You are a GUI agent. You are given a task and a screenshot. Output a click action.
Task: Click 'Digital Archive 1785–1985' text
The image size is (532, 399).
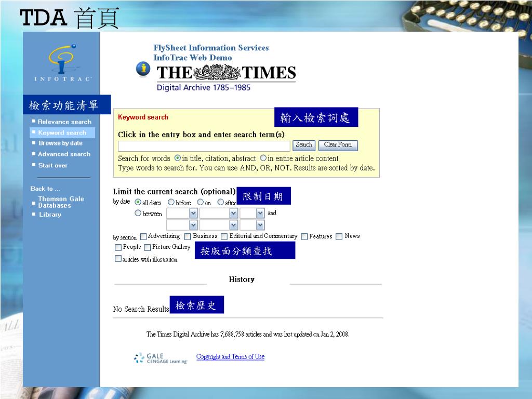tap(204, 87)
